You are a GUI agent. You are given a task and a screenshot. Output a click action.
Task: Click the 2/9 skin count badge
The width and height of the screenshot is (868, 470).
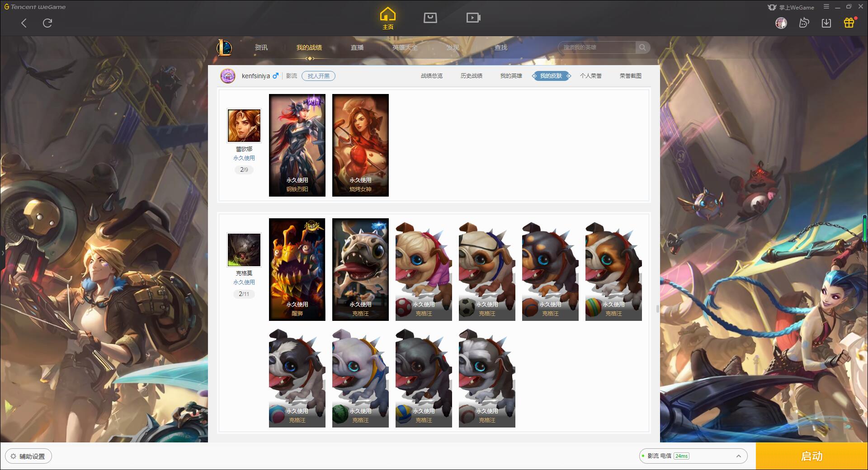pos(244,170)
